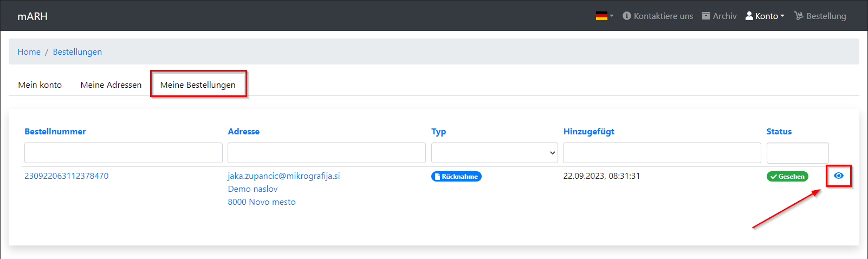Open the Archiv page
This screenshot has width=868, height=259.
click(x=719, y=16)
